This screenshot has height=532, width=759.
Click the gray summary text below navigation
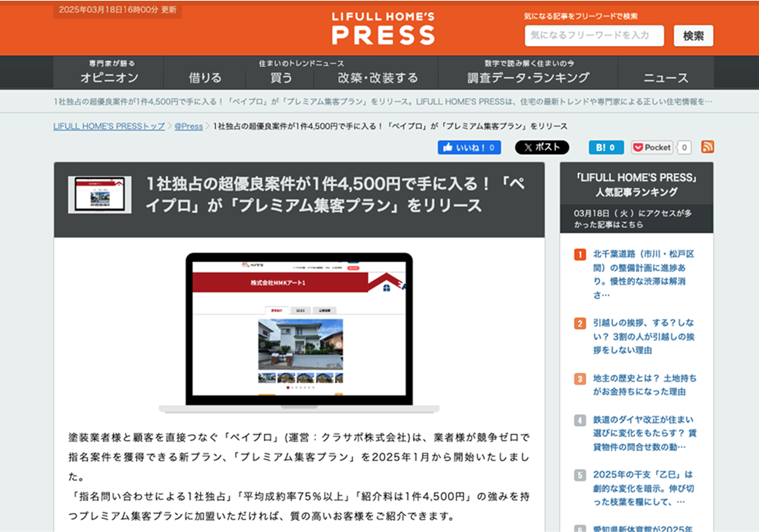[383, 101]
